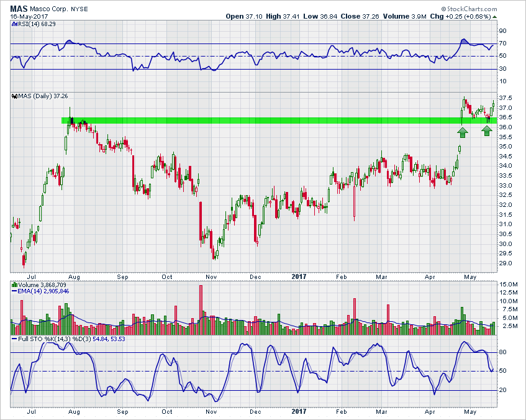Click the candlestick icon beside MAS (Daily)

14,96
